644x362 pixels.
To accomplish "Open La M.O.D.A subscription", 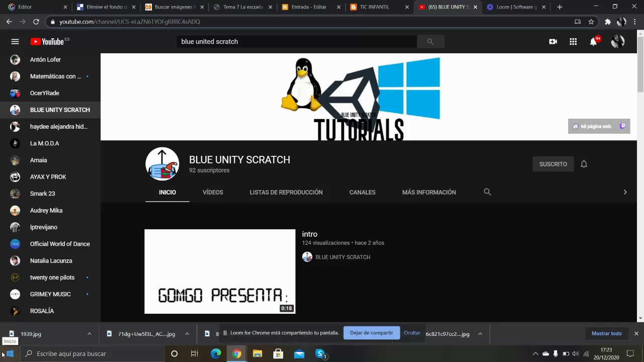I will [x=50, y=143].
